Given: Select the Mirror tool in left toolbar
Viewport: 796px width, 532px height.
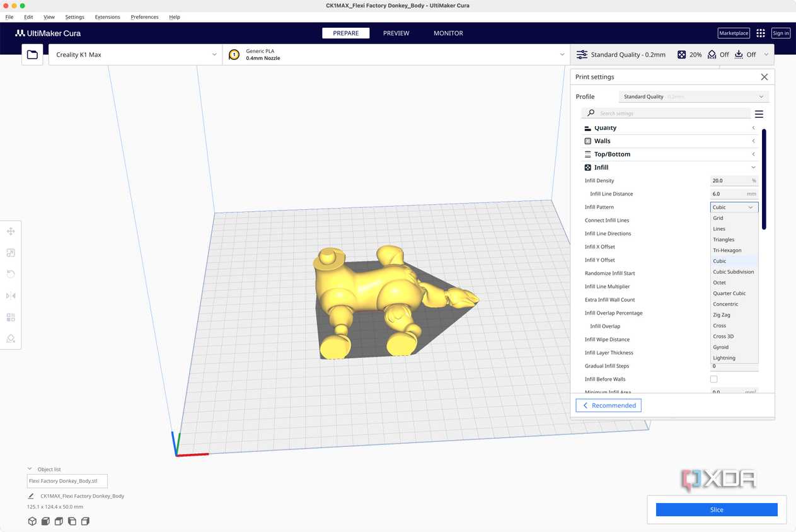Looking at the screenshot, I should coord(11,296).
